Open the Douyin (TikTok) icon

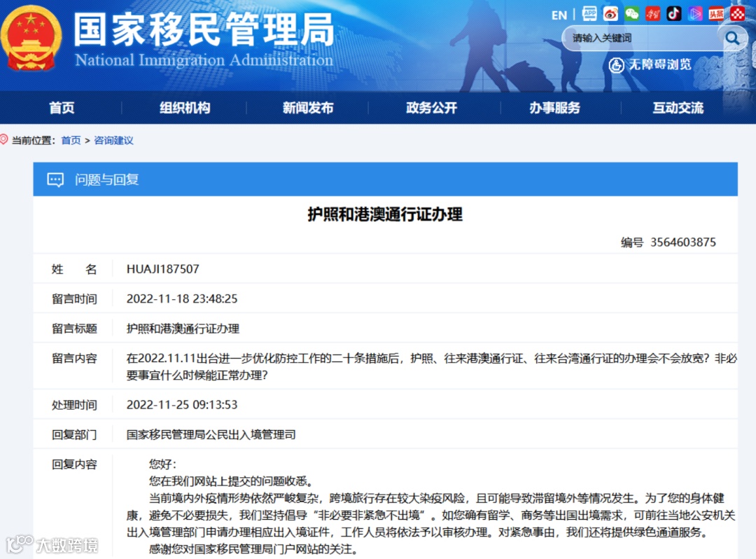coord(674,13)
